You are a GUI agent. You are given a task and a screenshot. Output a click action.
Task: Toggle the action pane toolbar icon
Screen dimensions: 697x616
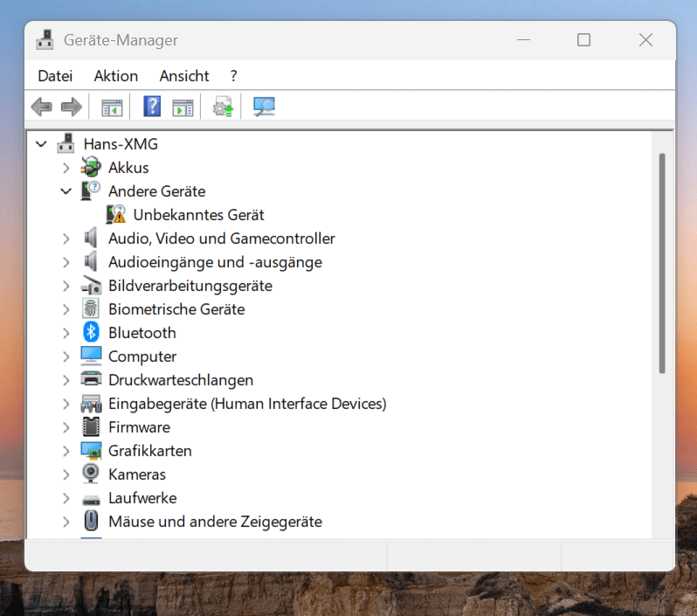coord(183,107)
